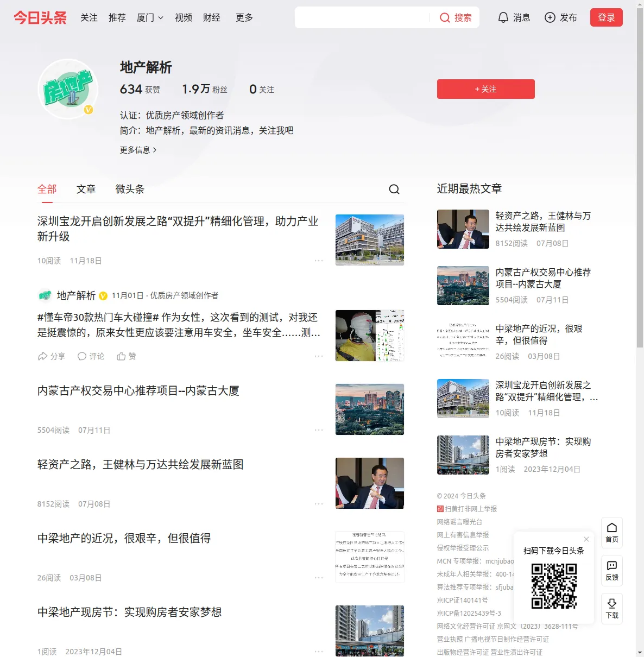
Task: Open article 深圳宝龙开启创新发展之路 in feed
Action: [x=178, y=229]
